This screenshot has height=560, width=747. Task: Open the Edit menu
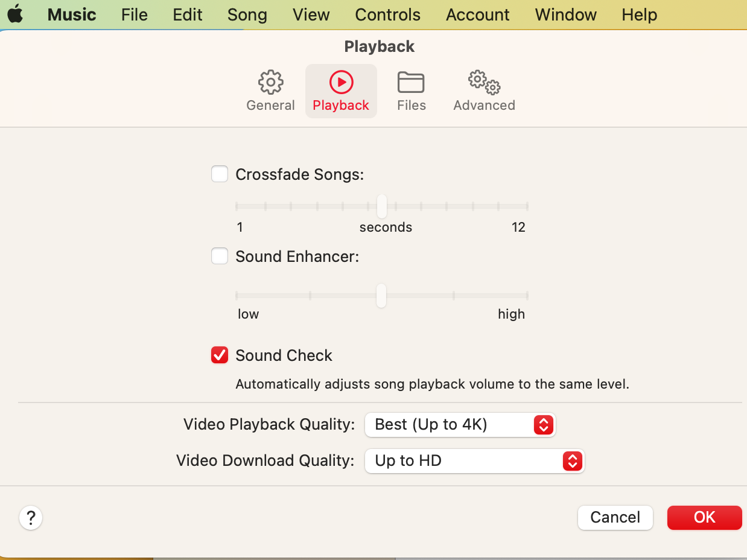tap(188, 14)
